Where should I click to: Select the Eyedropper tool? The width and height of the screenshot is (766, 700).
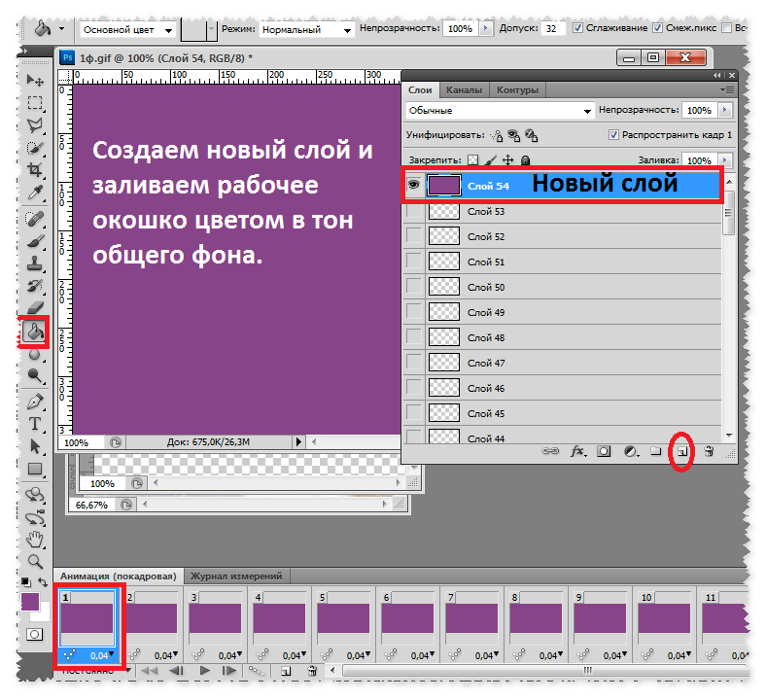35,192
